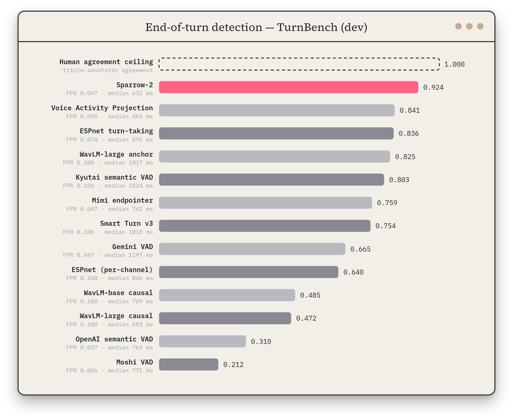Select the Mimi endpointer label
The image size is (513, 420).
point(122,200)
